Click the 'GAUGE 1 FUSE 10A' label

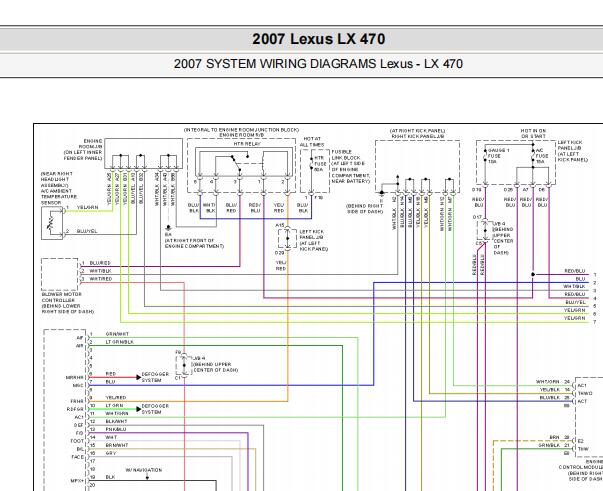coord(498,156)
